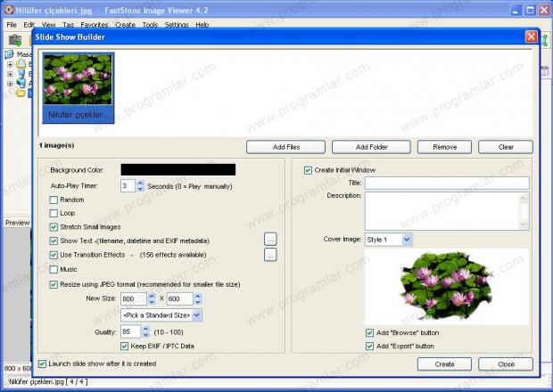
Task: Click the Clear button
Action: pyautogui.click(x=506, y=147)
